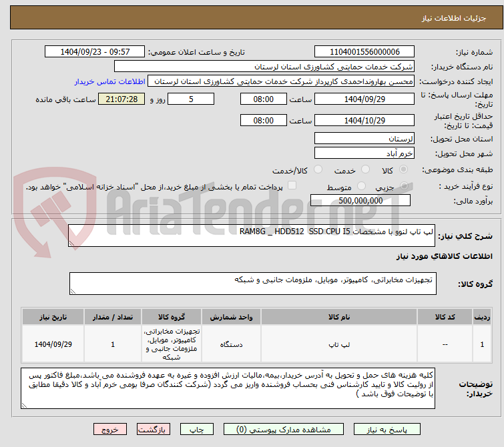Click the 1404/09/29 need date table cell
504x447 pixels.
(53, 344)
